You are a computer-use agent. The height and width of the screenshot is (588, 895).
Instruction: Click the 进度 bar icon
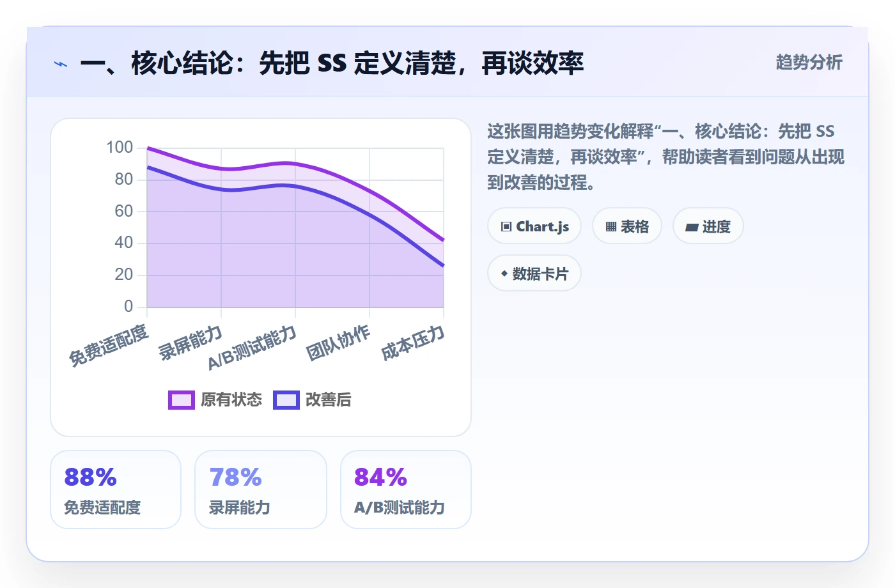[692, 227]
